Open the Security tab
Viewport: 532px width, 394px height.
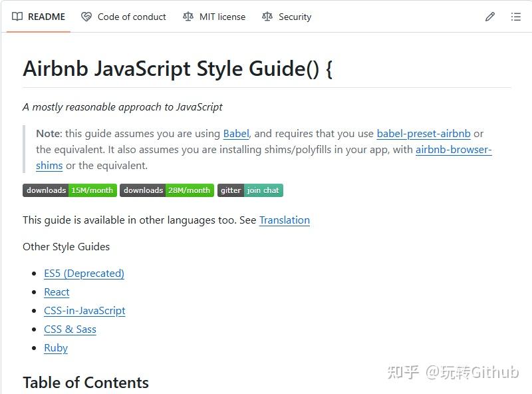[287, 17]
